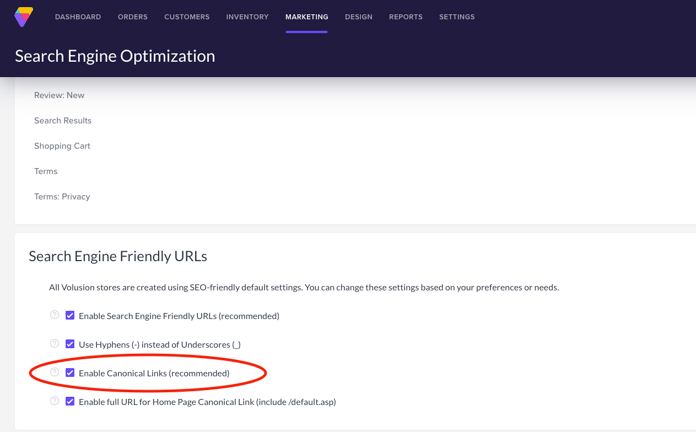The height and width of the screenshot is (432, 696).
Task: Open the Orders menu
Action: coord(132,17)
